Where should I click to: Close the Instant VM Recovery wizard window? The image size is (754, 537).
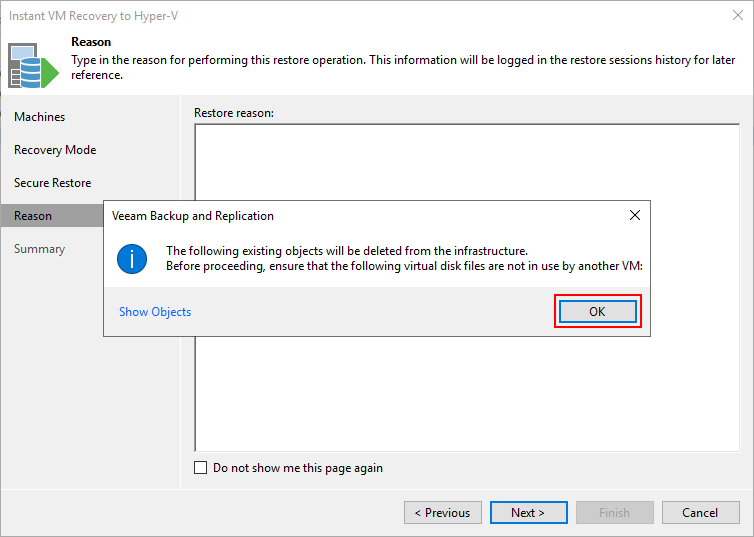738,15
